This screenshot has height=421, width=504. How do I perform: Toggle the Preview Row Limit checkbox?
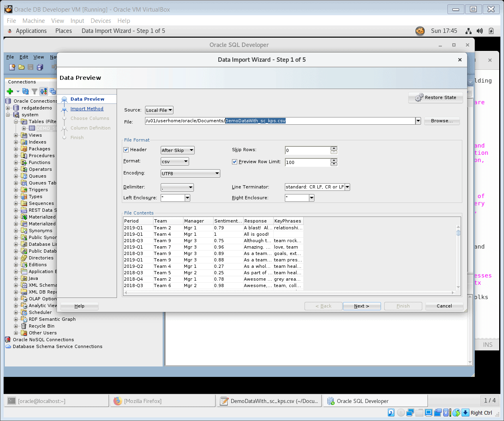pyautogui.click(x=235, y=162)
